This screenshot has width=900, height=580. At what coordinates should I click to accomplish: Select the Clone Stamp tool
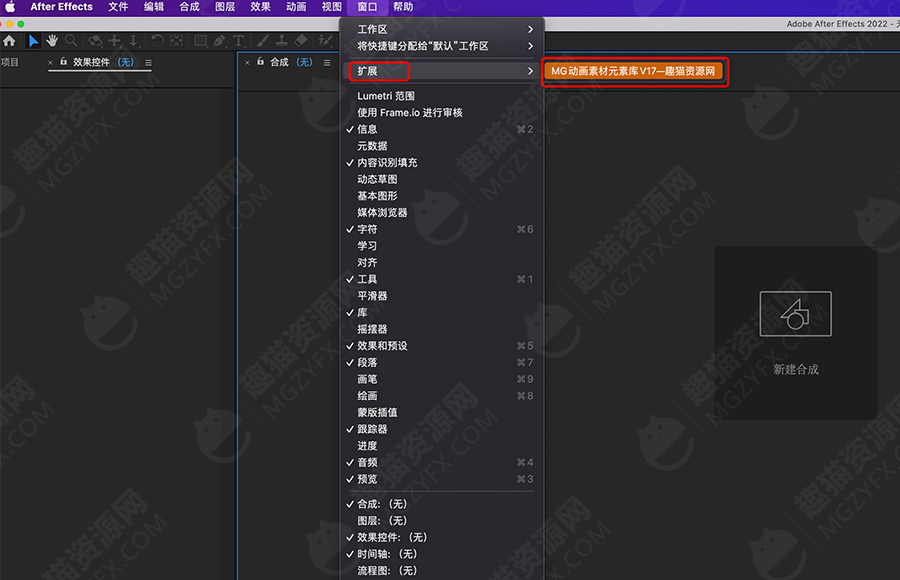pyautogui.click(x=282, y=41)
